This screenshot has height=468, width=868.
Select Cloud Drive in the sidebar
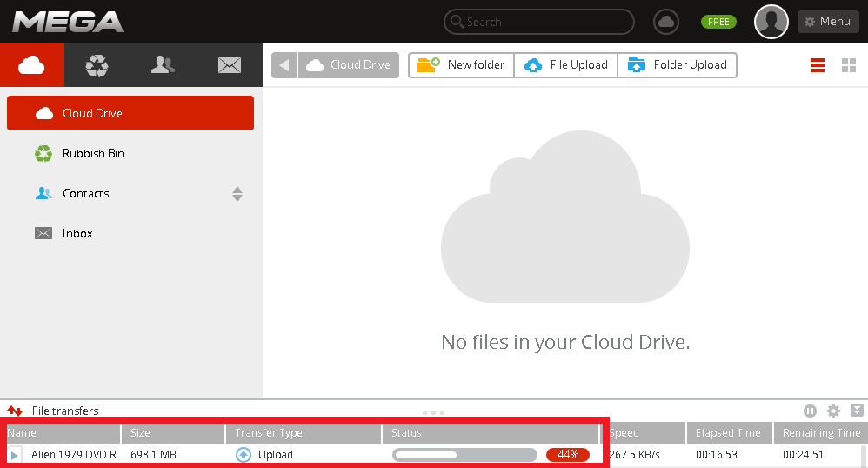coord(130,113)
